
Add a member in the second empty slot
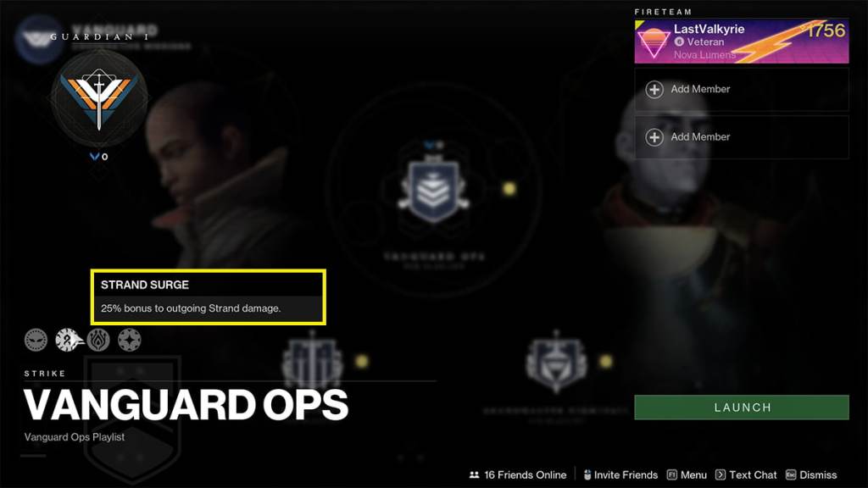(741, 136)
